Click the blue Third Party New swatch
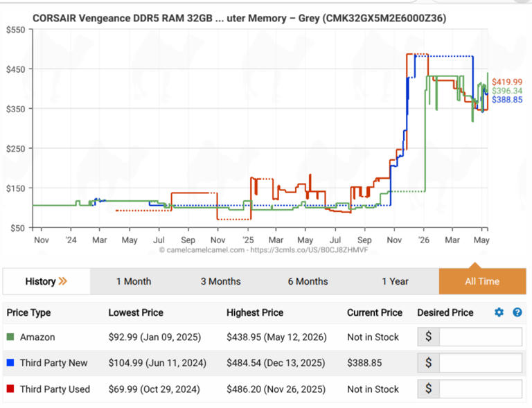 click(x=10, y=362)
